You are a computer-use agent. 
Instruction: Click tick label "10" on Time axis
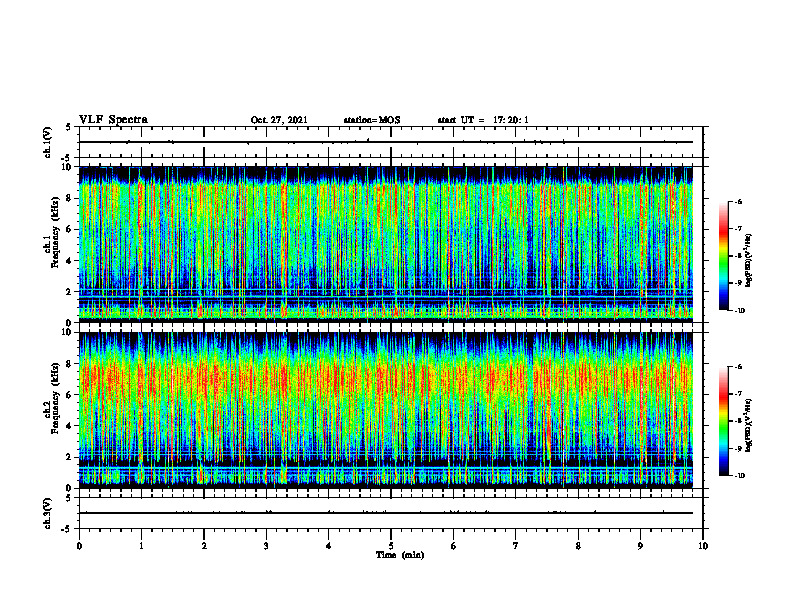coord(703,546)
